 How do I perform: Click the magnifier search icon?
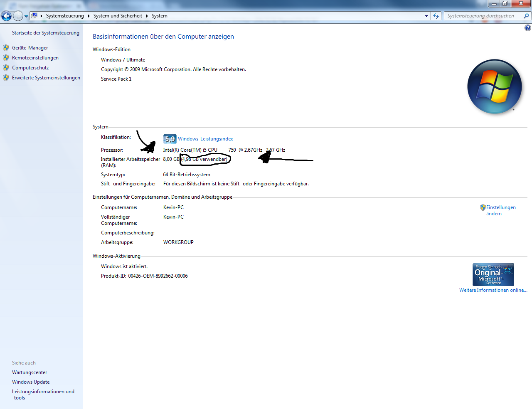[x=527, y=16]
